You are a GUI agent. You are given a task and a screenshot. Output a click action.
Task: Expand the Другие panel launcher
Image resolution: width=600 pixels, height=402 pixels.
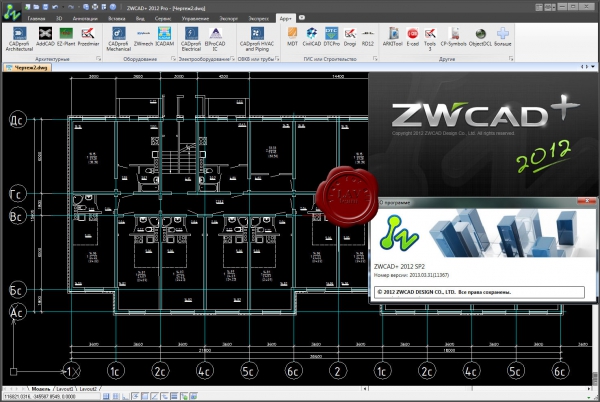(511, 59)
